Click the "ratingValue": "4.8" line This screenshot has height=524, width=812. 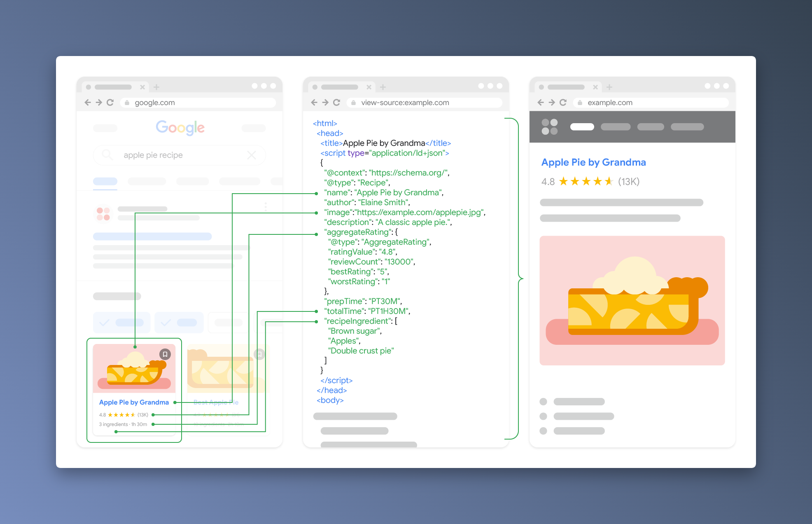(362, 252)
